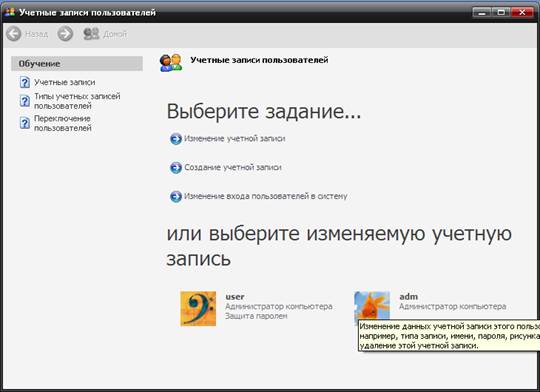Click arrow icon beside Изменение входа пользователей
The width and height of the screenshot is (540, 392).
(x=176, y=197)
